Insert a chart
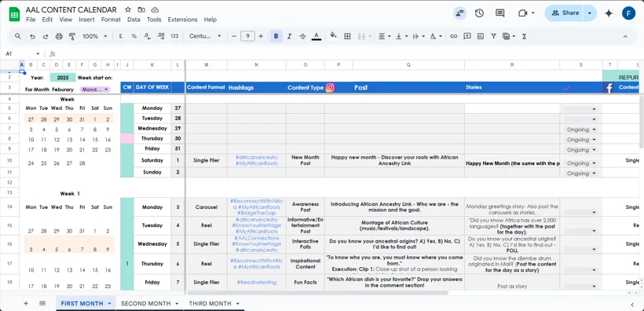Viewport: 644px width, 311px height. (480, 36)
